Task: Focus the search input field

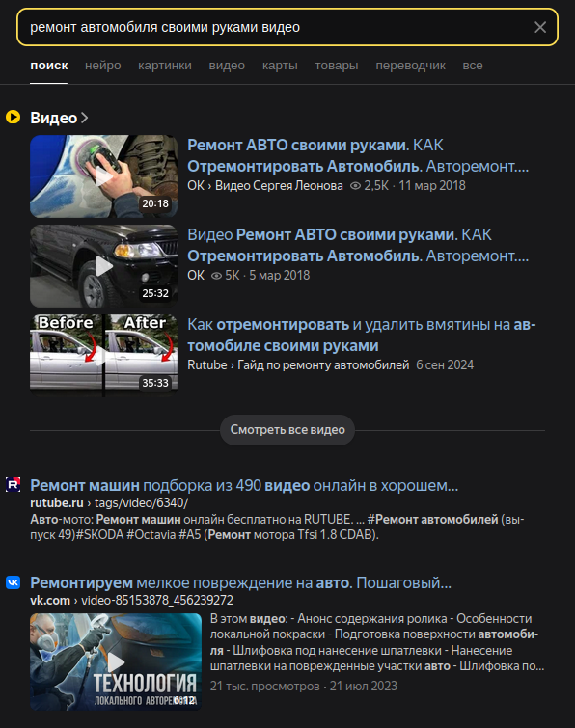Action: (279, 27)
